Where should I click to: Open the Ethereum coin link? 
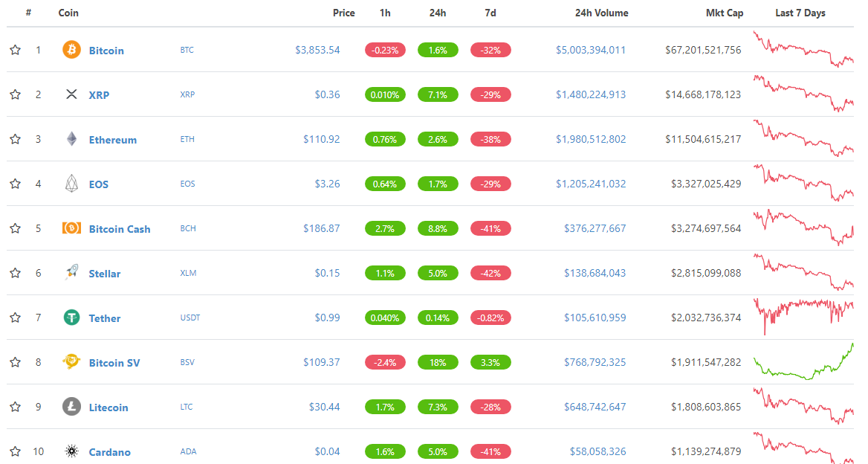pyautogui.click(x=113, y=140)
